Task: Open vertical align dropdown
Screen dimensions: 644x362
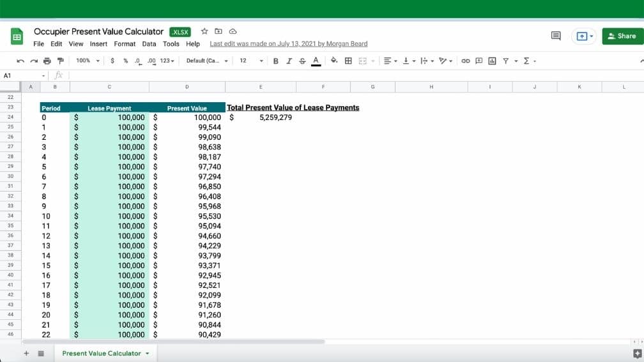Action: click(409, 61)
